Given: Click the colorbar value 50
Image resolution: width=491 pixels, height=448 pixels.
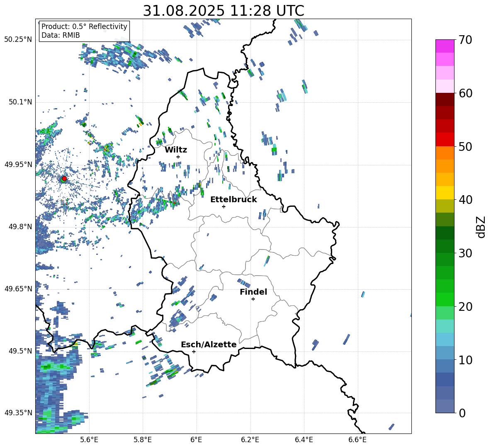Looking at the screenshot, I should [x=465, y=147].
